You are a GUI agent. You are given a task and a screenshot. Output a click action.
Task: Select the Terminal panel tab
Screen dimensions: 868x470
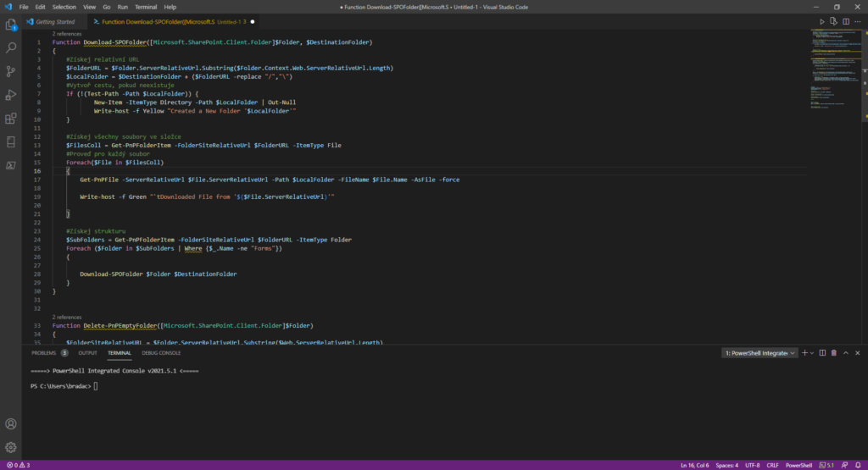(x=119, y=353)
